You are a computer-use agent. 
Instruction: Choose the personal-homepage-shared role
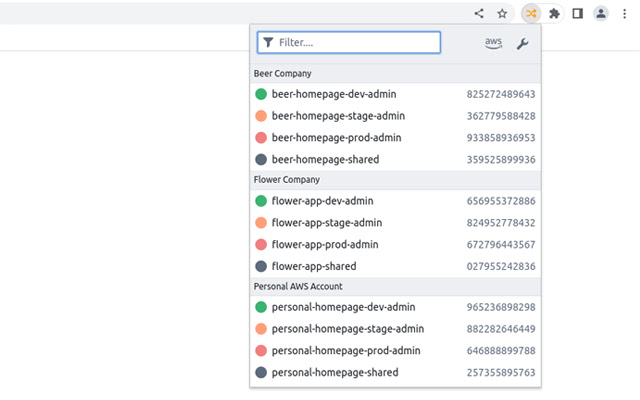coord(396,372)
